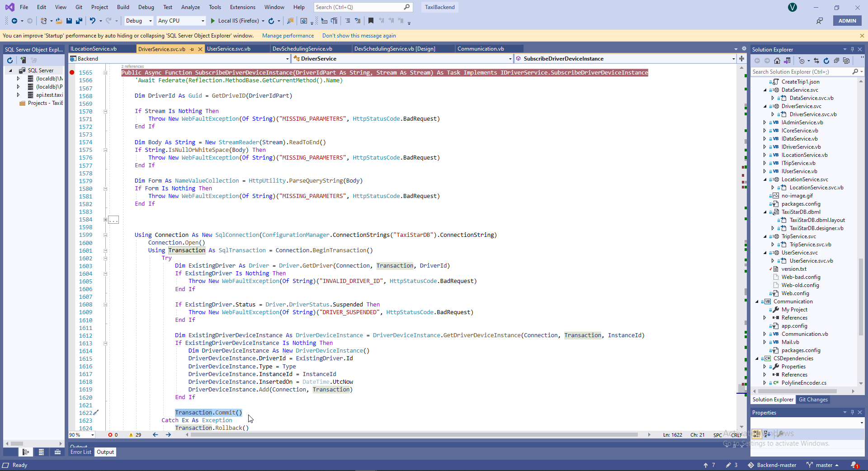868x471 pixels.
Task: Toggle auto-hide pin on Solution Explorer panel
Action: 852,49
